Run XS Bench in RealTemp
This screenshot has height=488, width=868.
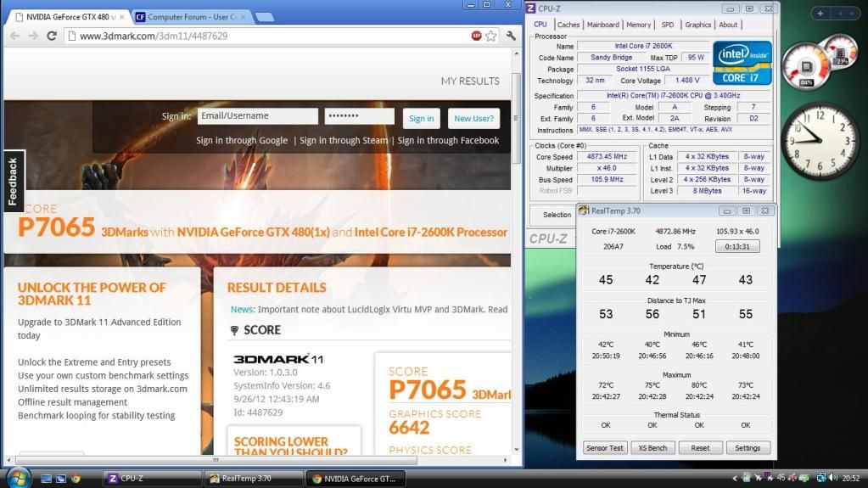(652, 447)
